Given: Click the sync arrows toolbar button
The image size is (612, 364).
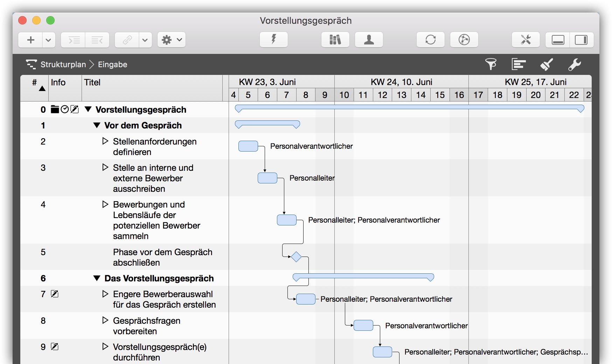Looking at the screenshot, I should (430, 40).
